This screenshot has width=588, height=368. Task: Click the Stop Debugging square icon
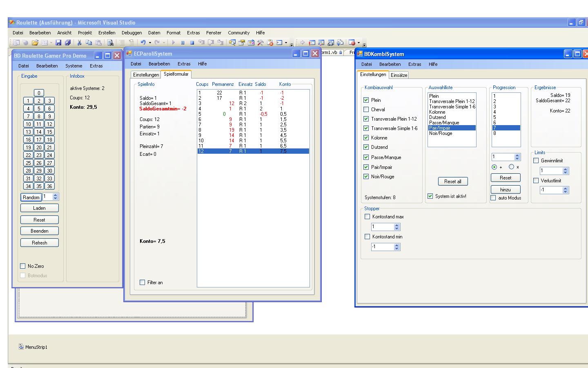click(x=192, y=43)
